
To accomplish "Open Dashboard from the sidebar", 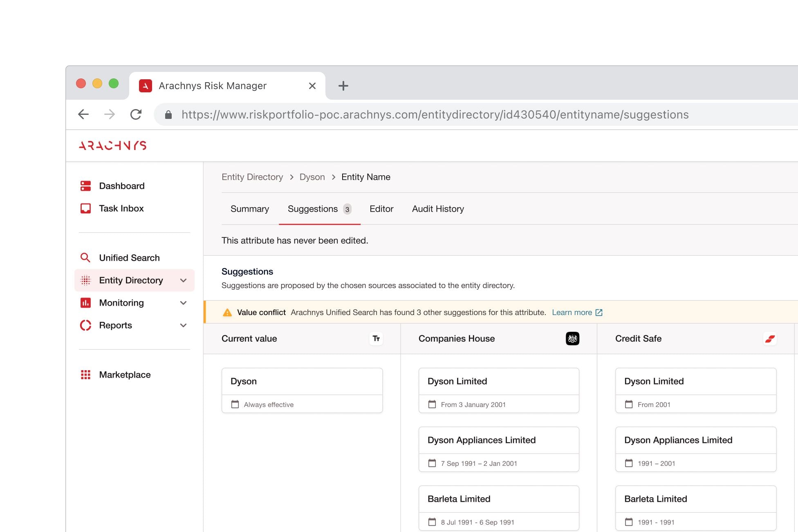I will click(122, 186).
